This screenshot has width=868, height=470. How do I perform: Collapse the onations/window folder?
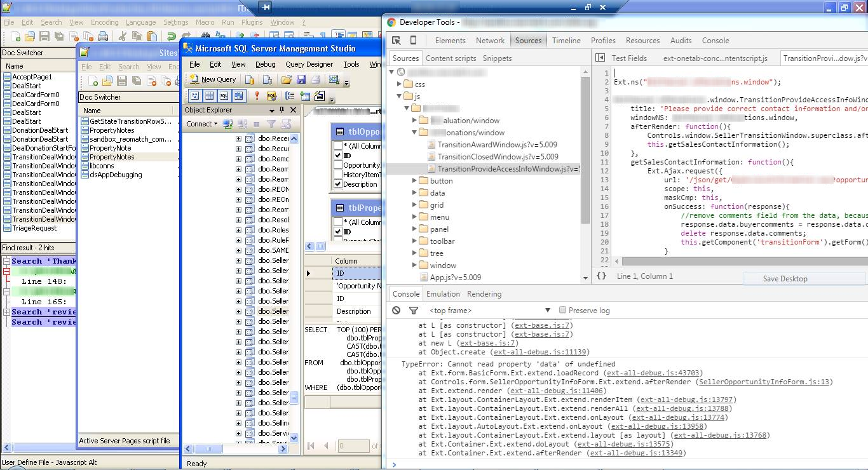pos(414,132)
